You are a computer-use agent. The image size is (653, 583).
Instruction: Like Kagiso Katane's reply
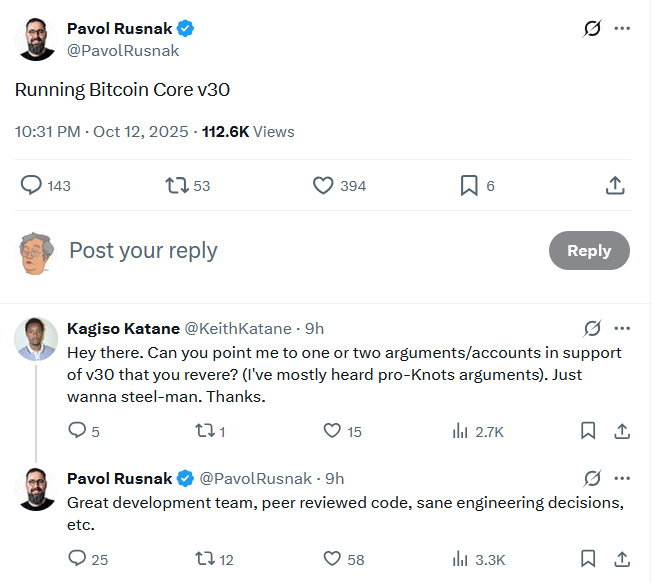pos(333,431)
